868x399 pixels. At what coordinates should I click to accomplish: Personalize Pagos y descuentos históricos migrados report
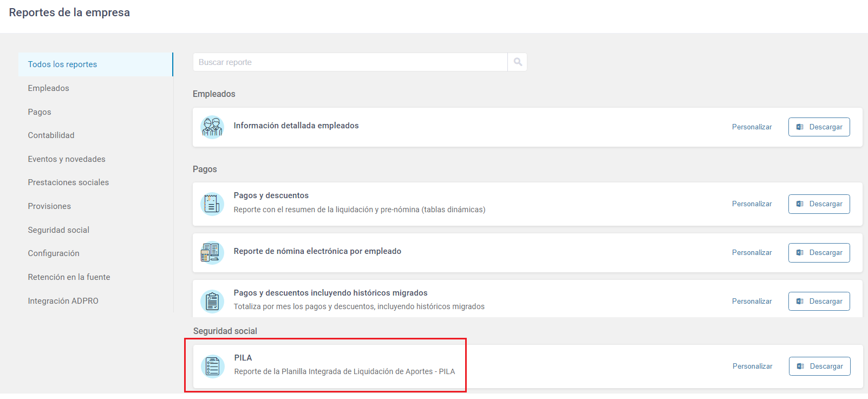point(752,302)
